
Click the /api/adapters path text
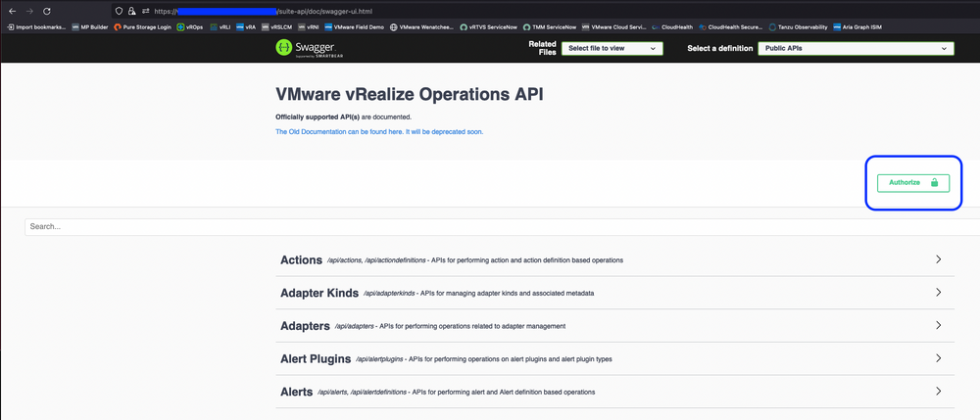click(x=355, y=326)
